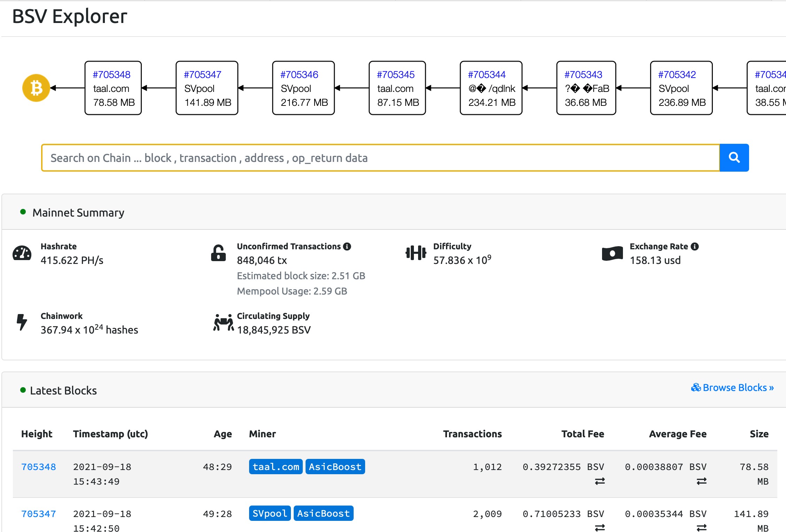Click the Difficulty dumbbell icon

click(x=416, y=253)
